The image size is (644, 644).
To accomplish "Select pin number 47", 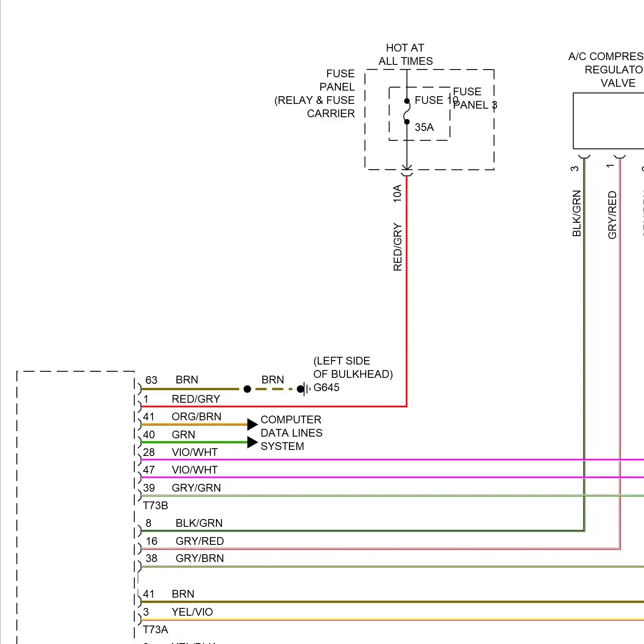I will click(x=149, y=470).
